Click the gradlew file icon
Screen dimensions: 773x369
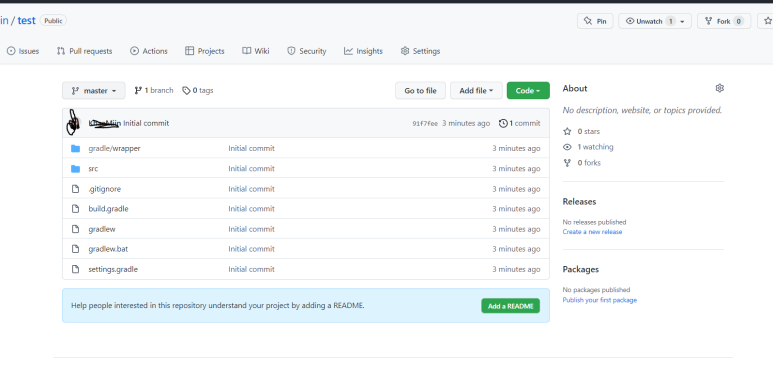(75, 229)
